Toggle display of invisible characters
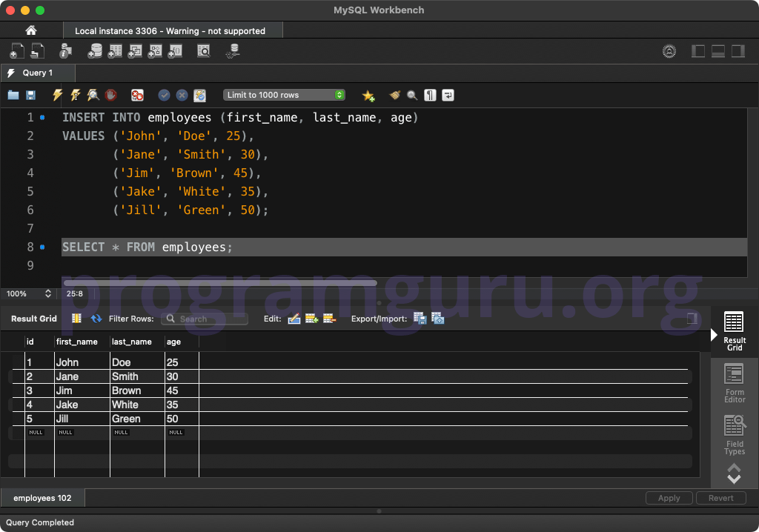Image resolution: width=759 pixels, height=532 pixels. tap(430, 95)
